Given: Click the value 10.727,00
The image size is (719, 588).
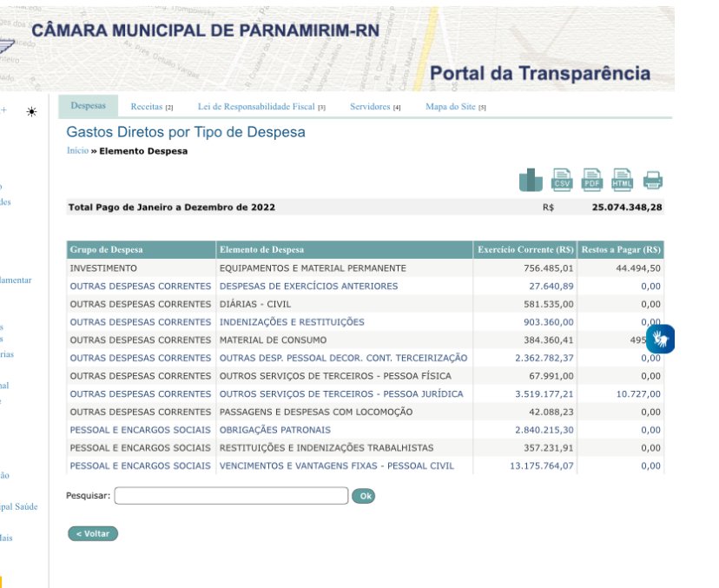Looking at the screenshot, I should tap(638, 394).
